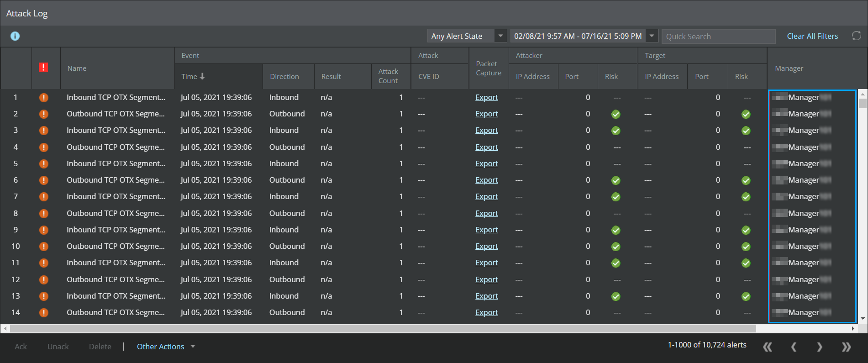
Task: Click Export link in row 14
Action: (486, 312)
